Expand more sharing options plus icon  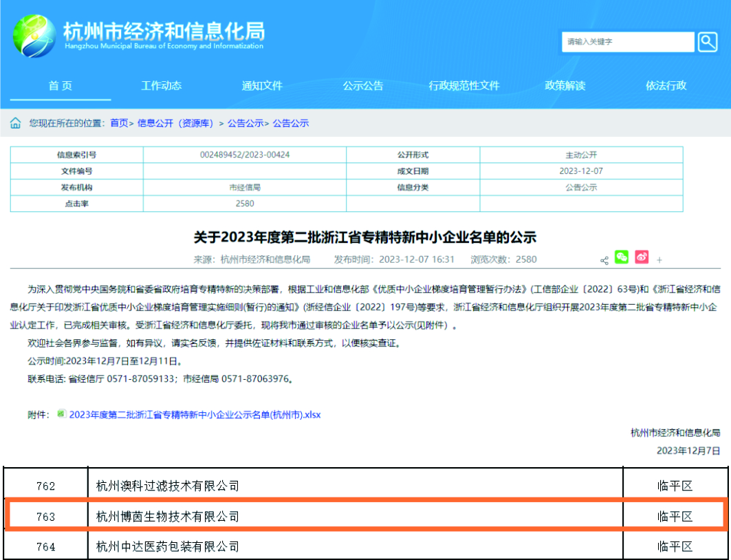659,260
